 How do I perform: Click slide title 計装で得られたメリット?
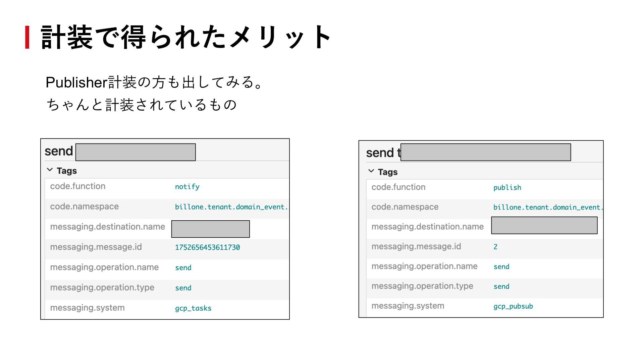click(186, 37)
